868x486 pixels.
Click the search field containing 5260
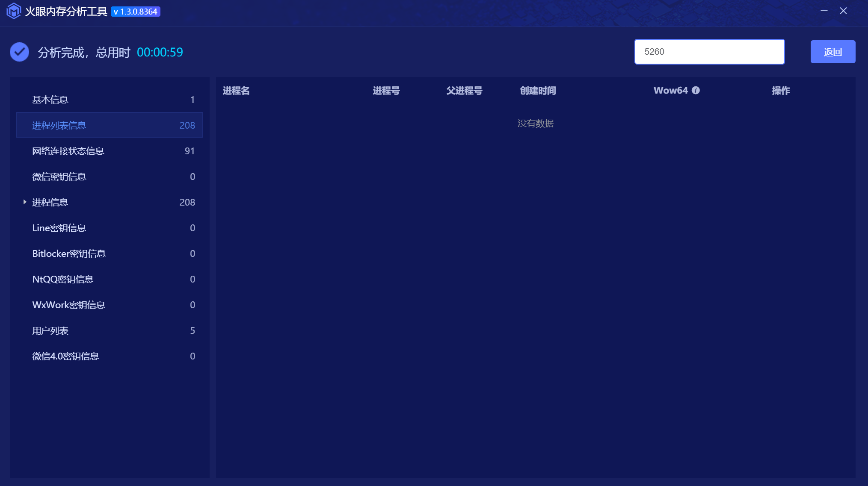(709, 52)
